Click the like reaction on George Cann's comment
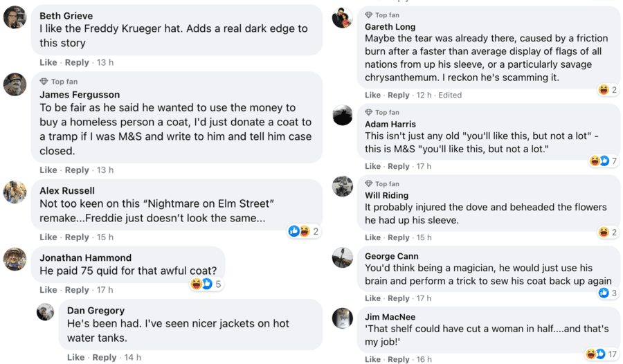Image resolution: width=623 pixels, height=364 pixels. coord(603,293)
